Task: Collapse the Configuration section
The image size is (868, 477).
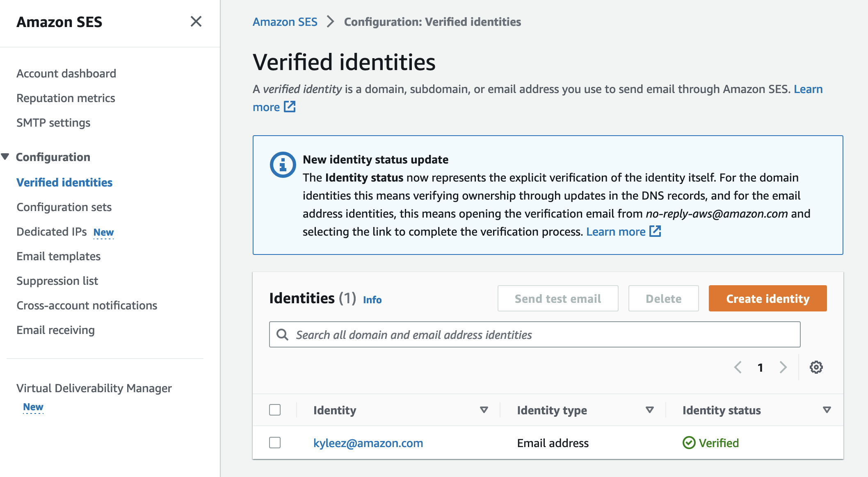Action: click(5, 157)
